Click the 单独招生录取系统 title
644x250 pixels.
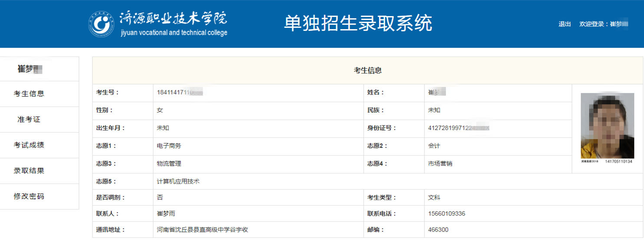358,23
